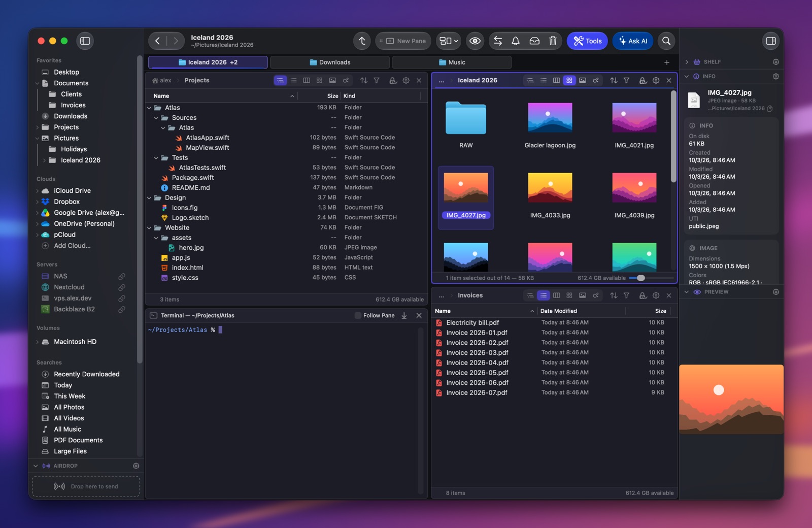The height and width of the screenshot is (528, 812).
Task: Click the link icon beside NAS server
Action: pos(122,277)
